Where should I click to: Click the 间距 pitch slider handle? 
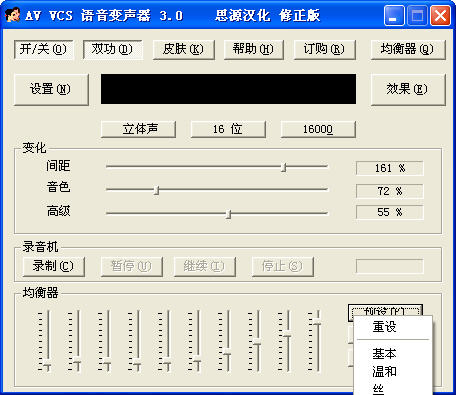(284, 167)
